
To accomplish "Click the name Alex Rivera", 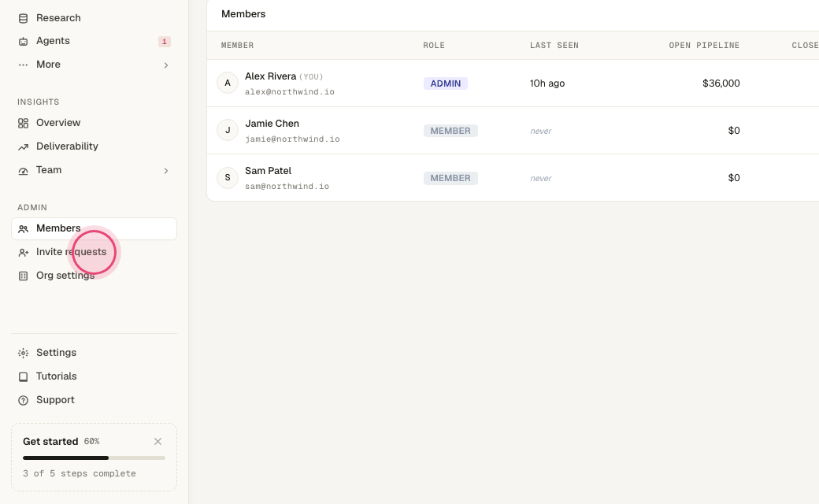I will (x=271, y=76).
